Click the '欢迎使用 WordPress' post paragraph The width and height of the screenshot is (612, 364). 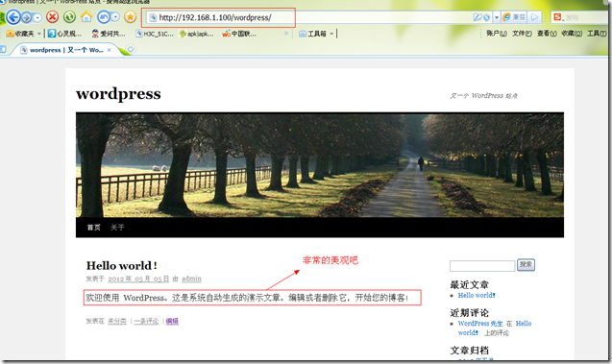click(247, 298)
